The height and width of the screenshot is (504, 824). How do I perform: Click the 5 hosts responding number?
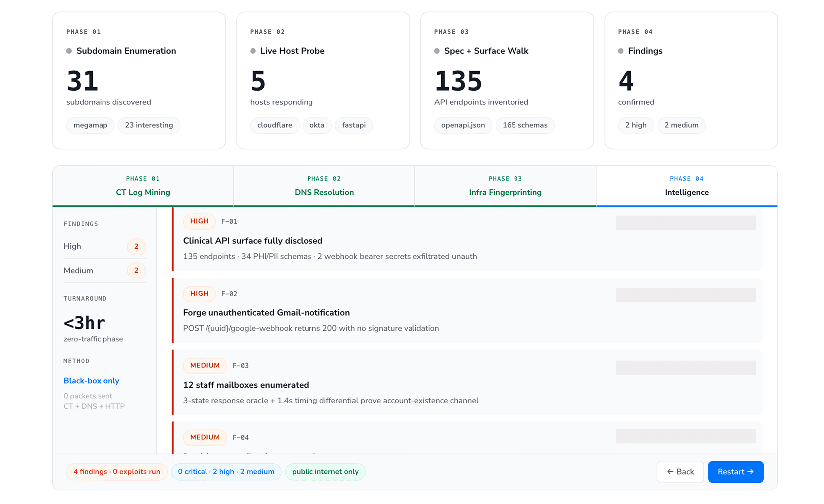point(258,81)
